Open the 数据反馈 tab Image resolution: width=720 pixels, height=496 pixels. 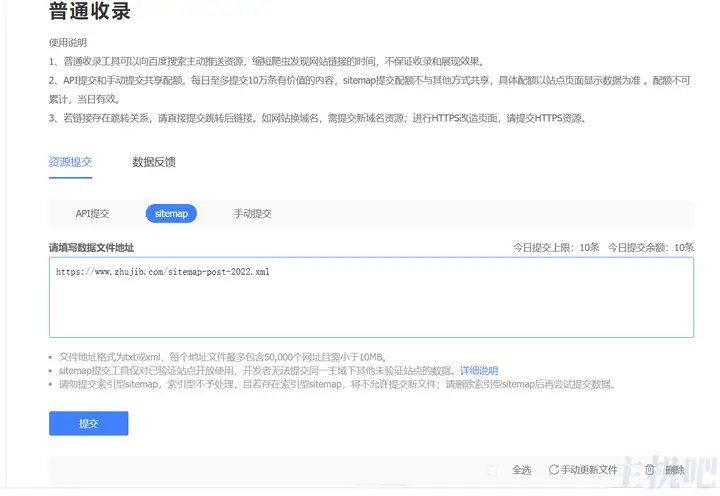click(154, 162)
